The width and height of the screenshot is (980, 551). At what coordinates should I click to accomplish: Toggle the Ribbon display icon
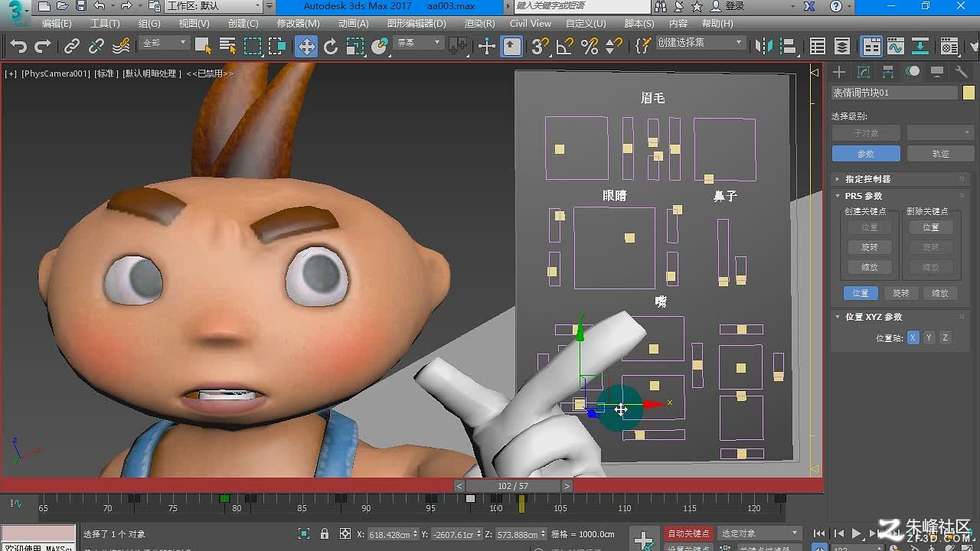point(872,47)
